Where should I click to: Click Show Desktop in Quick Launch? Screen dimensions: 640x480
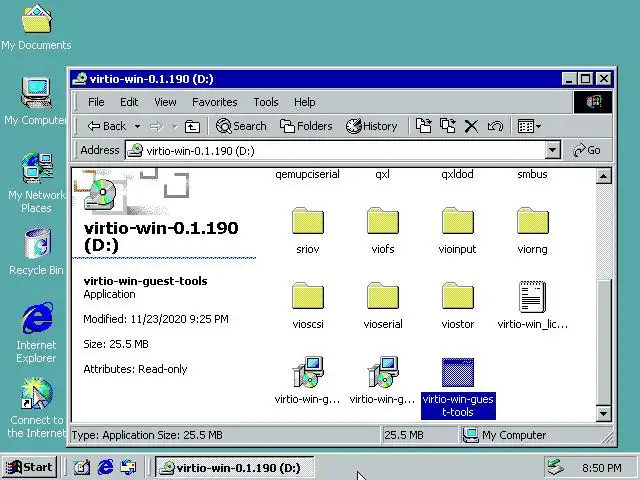[82, 467]
